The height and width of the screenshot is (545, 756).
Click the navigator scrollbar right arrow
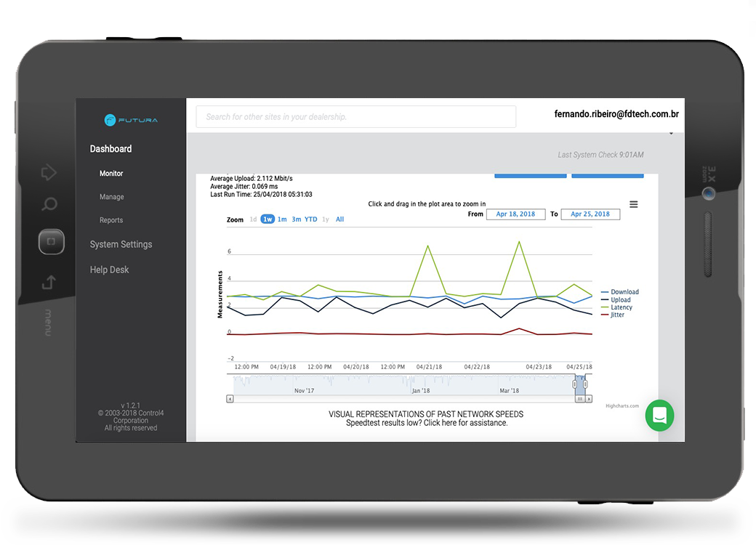pyautogui.click(x=589, y=399)
